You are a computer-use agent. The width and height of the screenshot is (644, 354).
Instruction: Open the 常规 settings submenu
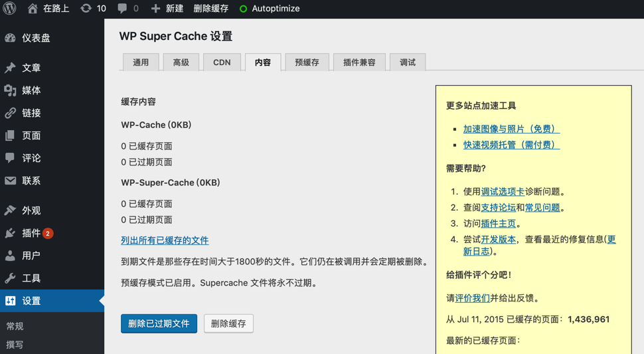pos(15,326)
